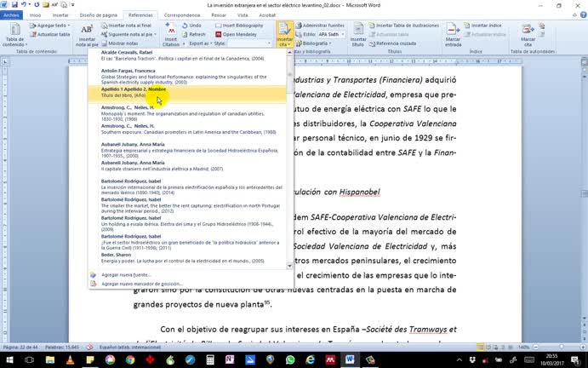Open WhatsApp from the taskbar
This screenshot has width=588, height=368.
click(x=290, y=360)
